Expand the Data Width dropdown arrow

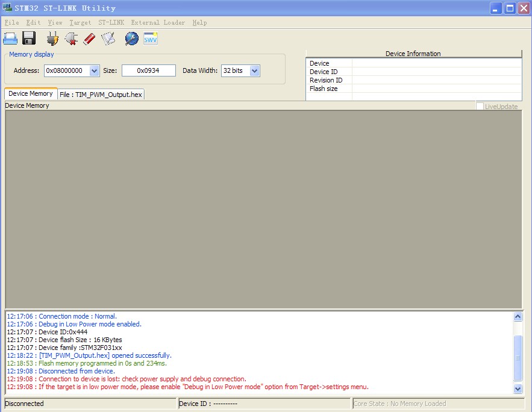tap(254, 71)
